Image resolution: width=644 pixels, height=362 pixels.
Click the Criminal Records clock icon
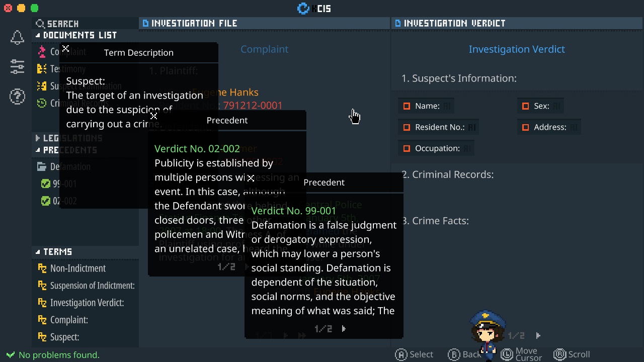42,103
